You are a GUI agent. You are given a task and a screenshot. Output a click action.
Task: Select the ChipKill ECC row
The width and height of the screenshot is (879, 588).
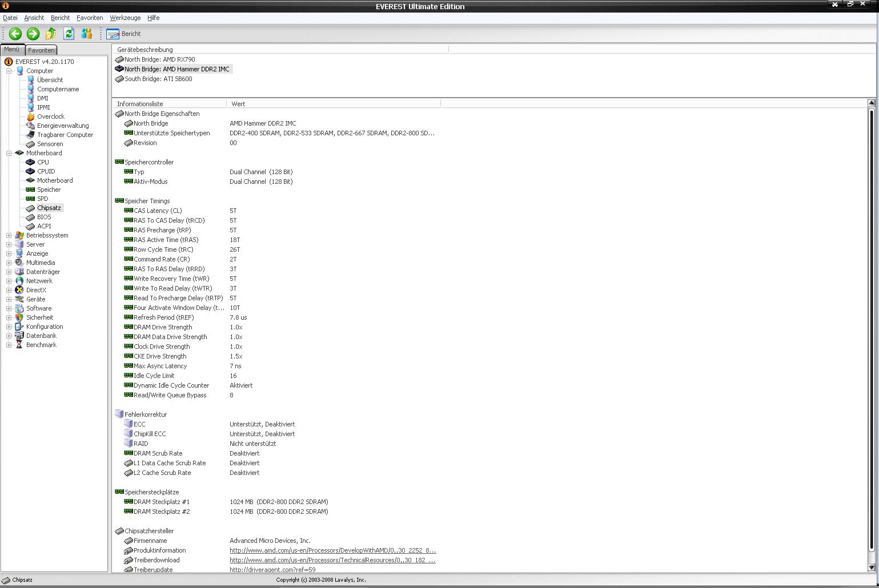click(x=277, y=434)
